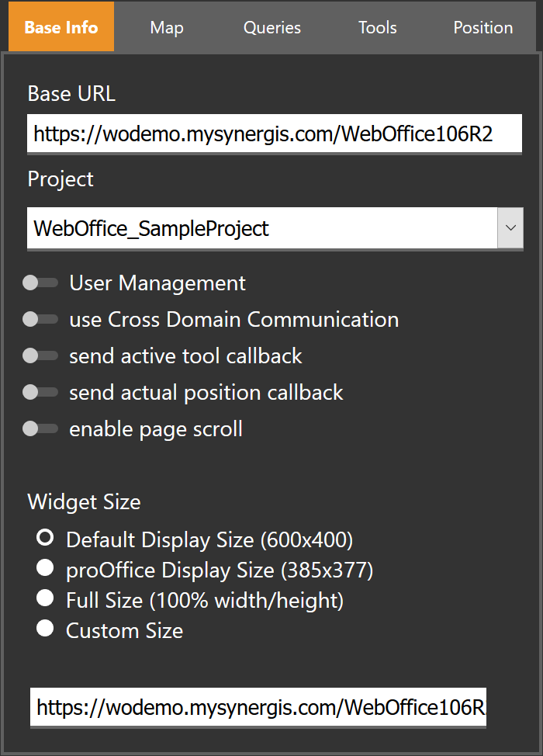Go to the Tools tab
This screenshot has width=543, height=756.
378,27
